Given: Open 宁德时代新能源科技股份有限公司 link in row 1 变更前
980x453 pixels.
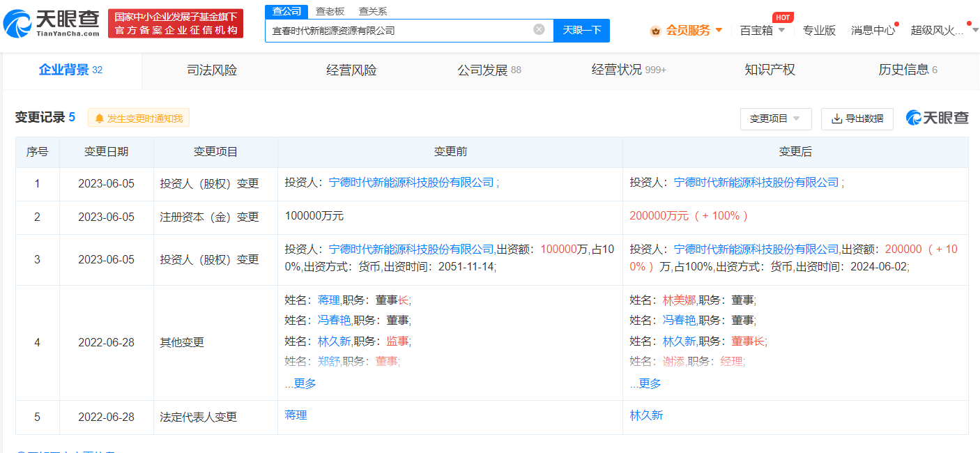Looking at the screenshot, I should coord(411,183).
